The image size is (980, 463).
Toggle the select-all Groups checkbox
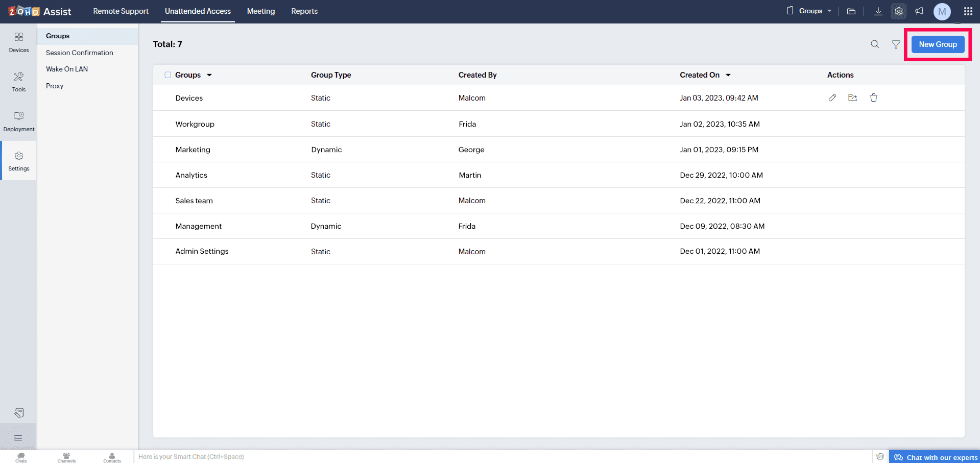[x=168, y=75]
